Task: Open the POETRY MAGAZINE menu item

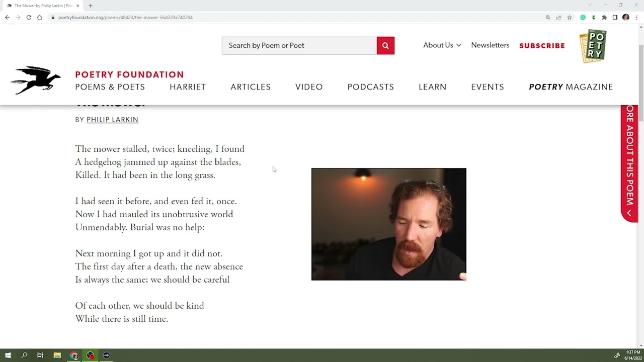Action: [571, 87]
